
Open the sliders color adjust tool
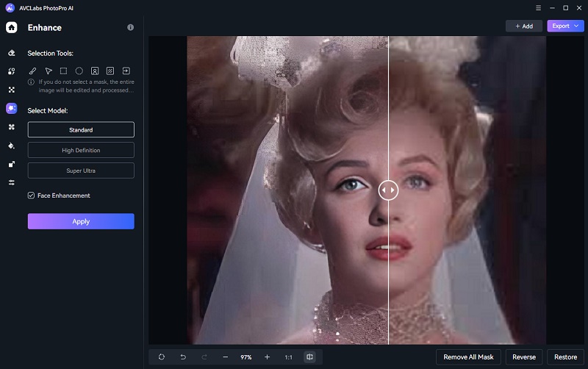pyautogui.click(x=12, y=182)
